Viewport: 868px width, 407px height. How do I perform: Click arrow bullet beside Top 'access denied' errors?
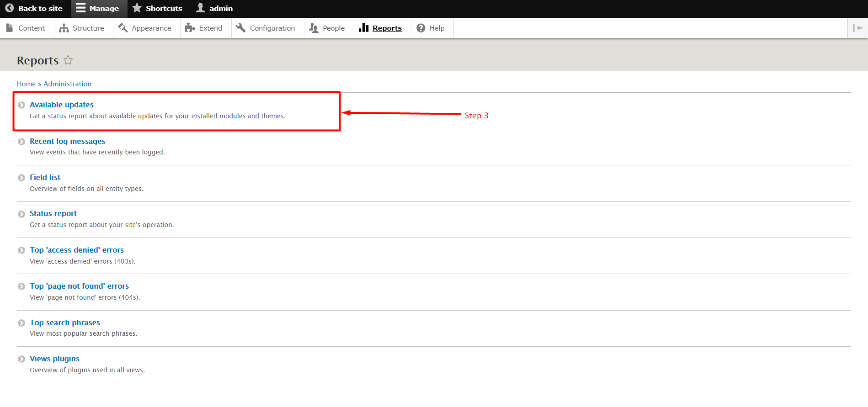point(21,250)
